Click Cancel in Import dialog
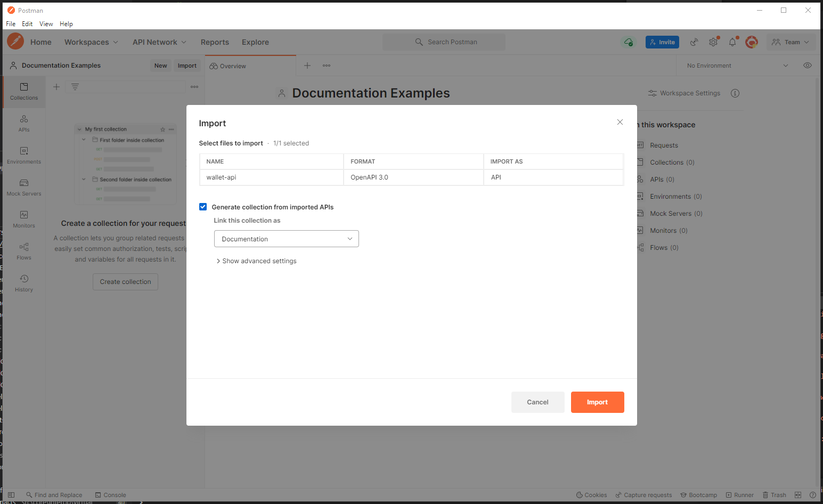This screenshot has width=823, height=504. point(537,402)
